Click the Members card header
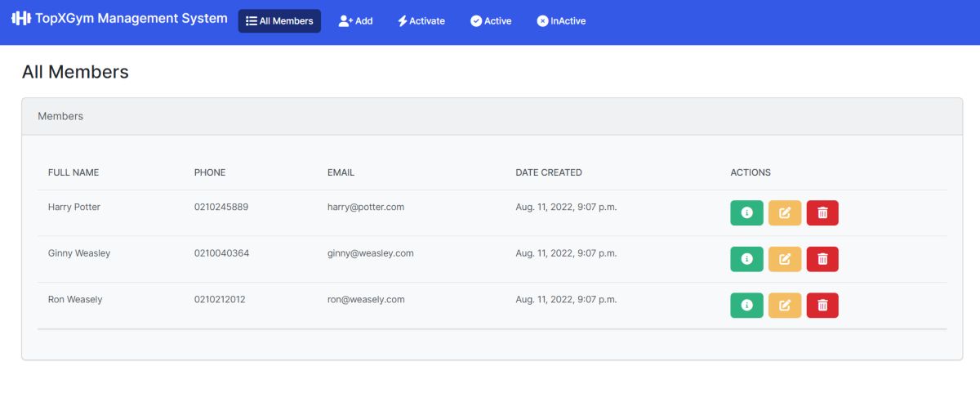 [492, 117]
